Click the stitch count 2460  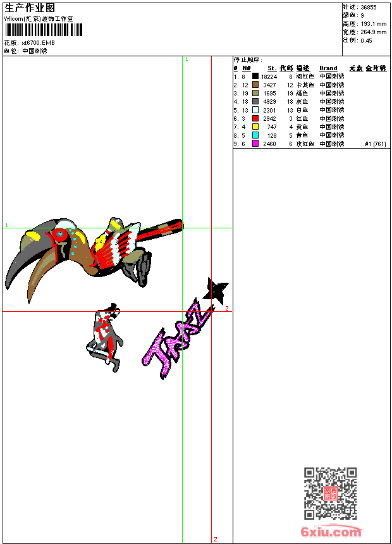(269, 144)
